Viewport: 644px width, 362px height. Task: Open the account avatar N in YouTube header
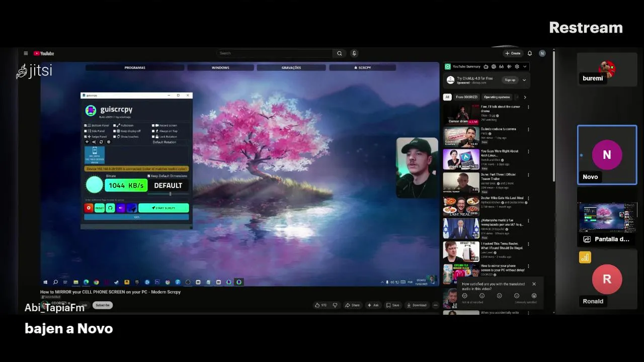point(542,53)
